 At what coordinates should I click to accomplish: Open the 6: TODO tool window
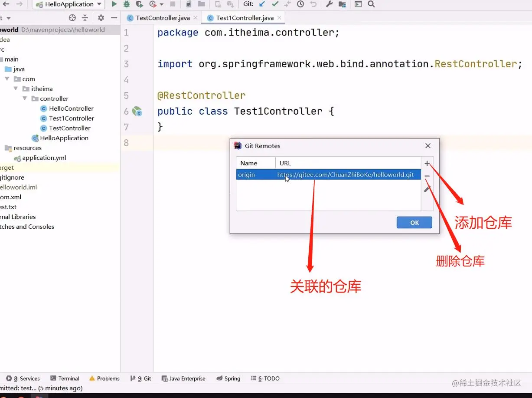click(x=265, y=378)
